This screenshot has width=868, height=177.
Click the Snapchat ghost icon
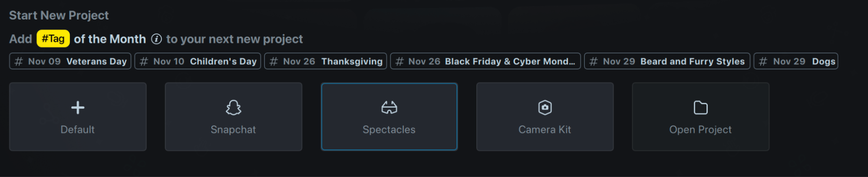(233, 108)
